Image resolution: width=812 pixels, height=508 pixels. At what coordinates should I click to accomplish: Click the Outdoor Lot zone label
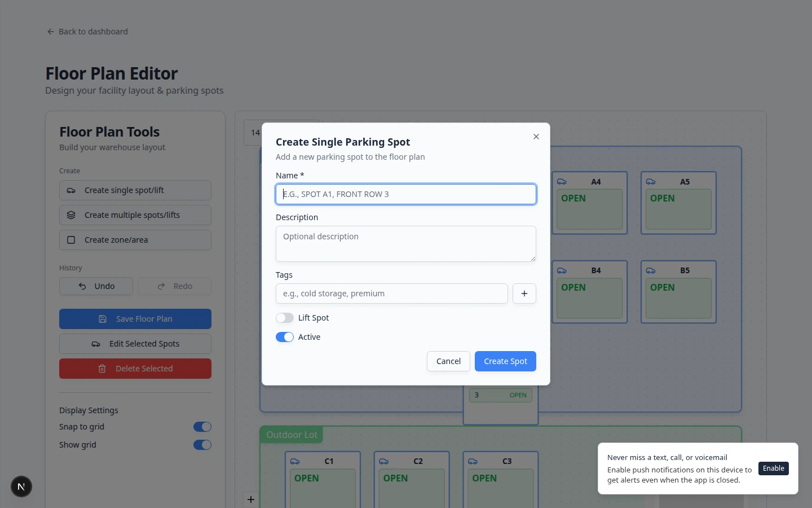(x=292, y=435)
